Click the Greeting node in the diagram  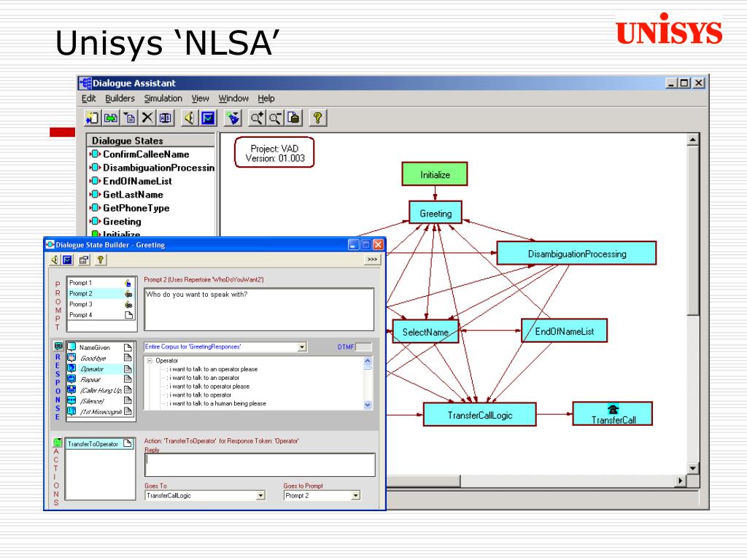pyautogui.click(x=436, y=213)
